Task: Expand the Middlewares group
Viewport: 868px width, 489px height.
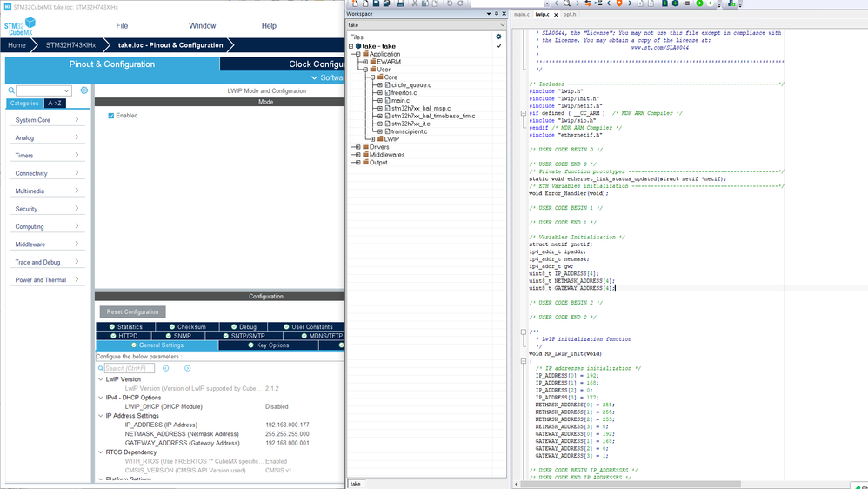Action: [x=358, y=155]
